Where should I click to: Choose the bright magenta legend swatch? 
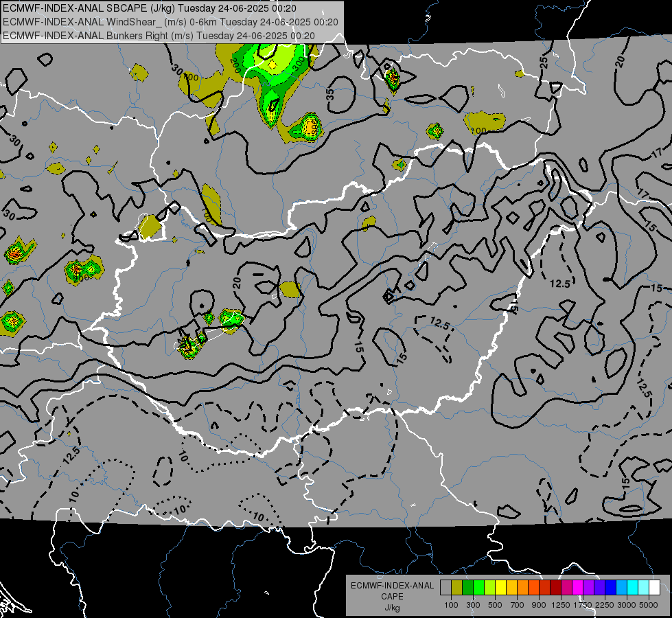click(578, 588)
